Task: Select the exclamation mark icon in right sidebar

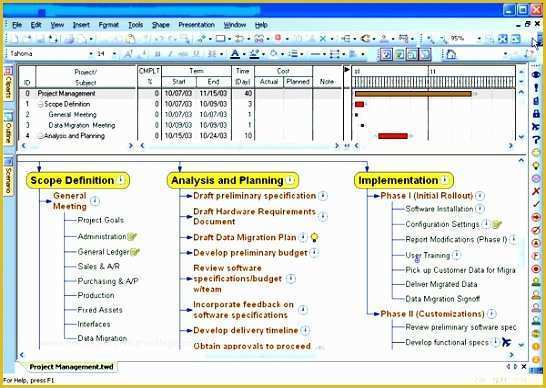Action: pos(536,88)
